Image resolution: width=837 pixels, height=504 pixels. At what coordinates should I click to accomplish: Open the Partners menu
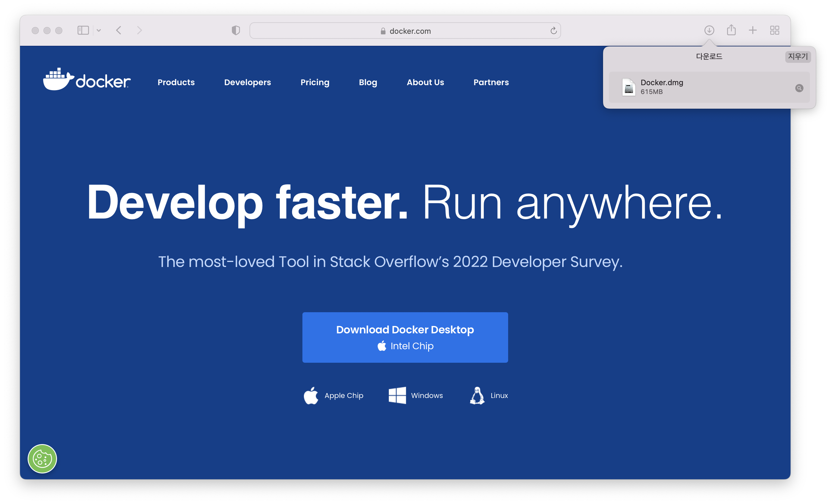click(491, 82)
